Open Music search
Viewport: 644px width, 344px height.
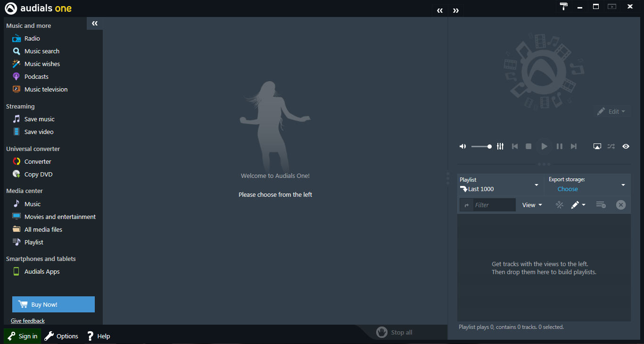click(x=42, y=51)
